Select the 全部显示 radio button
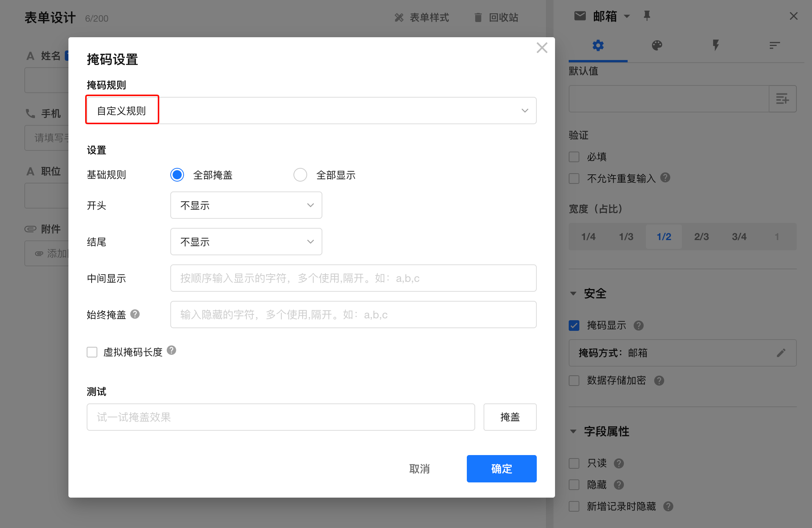Screen dimensions: 812x528 (300, 175)
